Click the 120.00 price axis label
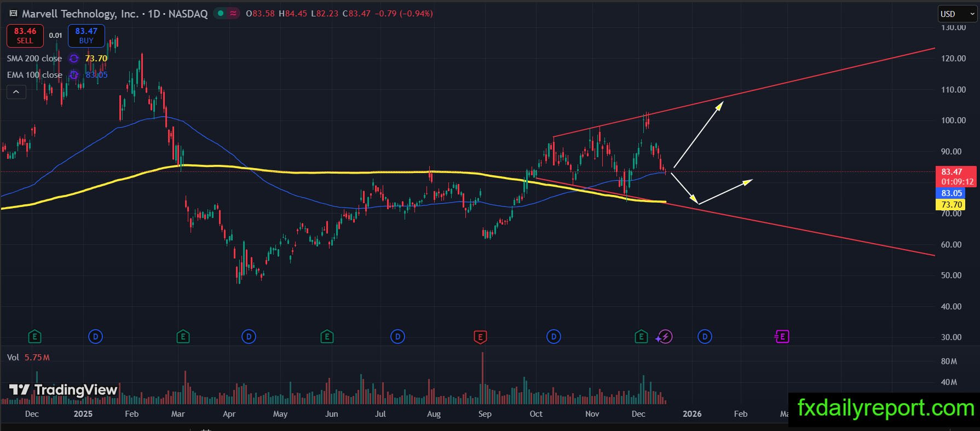The image size is (980, 431). click(953, 59)
